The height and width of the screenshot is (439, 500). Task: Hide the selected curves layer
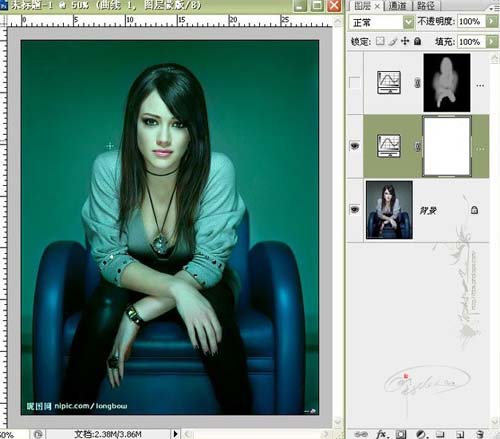point(355,146)
